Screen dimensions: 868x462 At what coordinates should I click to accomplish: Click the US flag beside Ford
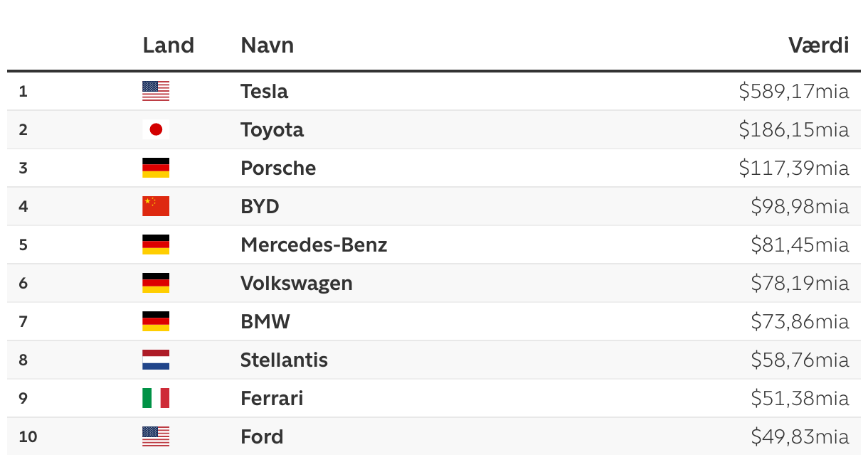[x=156, y=436]
